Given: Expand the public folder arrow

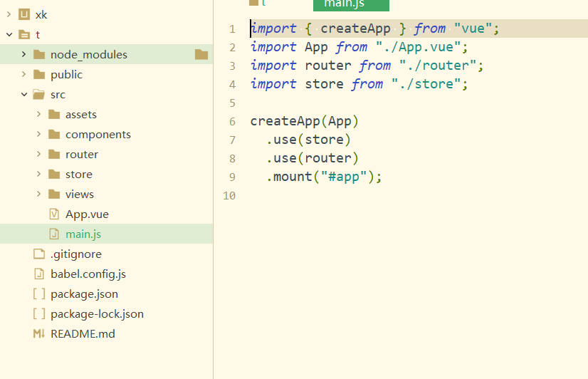Looking at the screenshot, I should tap(23, 74).
